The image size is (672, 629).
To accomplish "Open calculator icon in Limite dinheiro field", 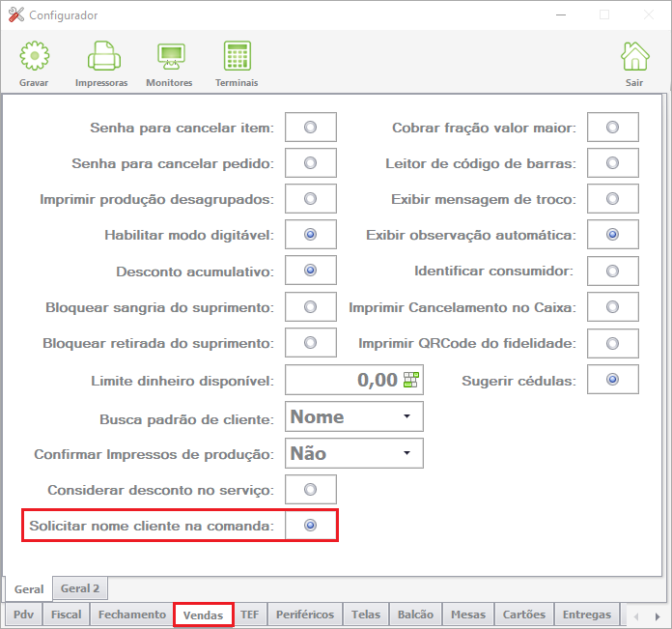I will 411,380.
